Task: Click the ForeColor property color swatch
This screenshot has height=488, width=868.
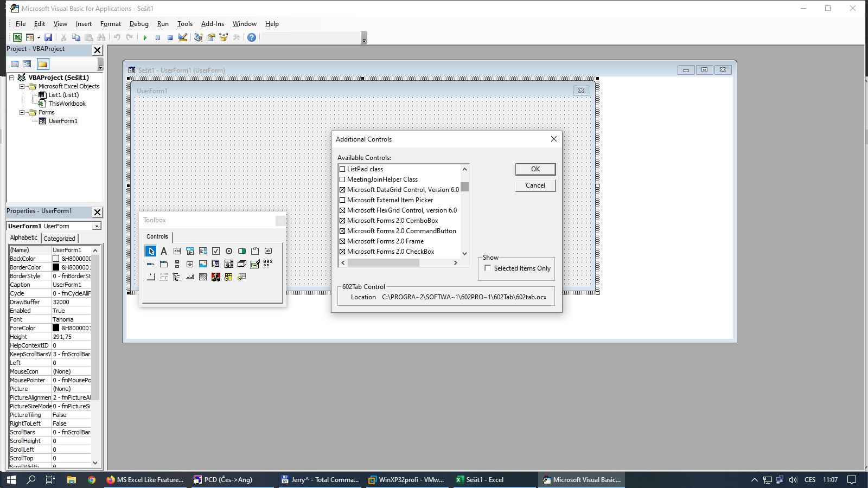Action: click(56, 328)
